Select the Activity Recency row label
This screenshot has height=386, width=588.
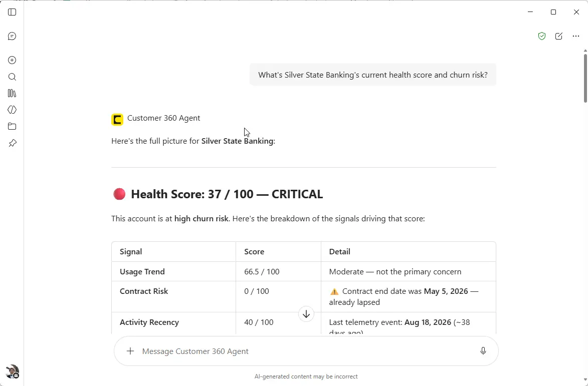point(149,322)
